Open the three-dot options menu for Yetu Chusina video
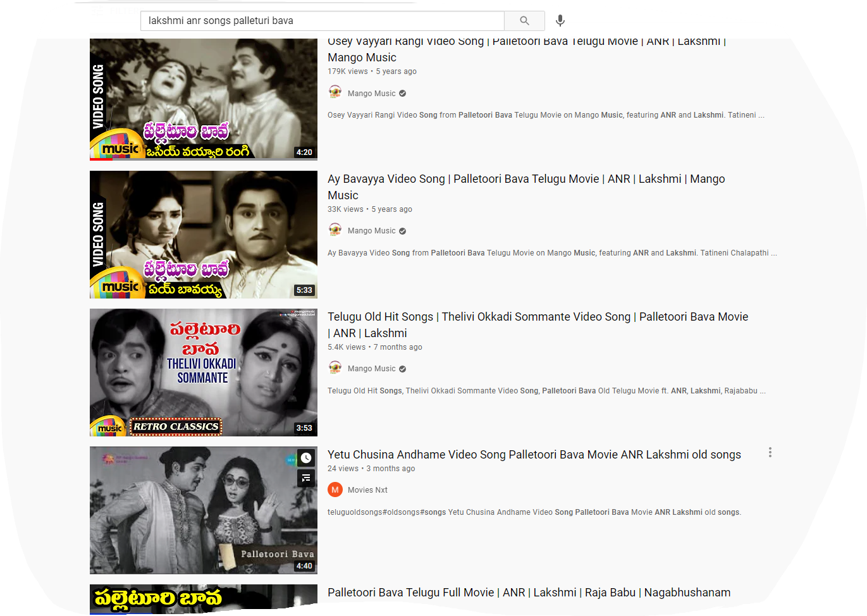This screenshot has width=867, height=616. pos(770,452)
